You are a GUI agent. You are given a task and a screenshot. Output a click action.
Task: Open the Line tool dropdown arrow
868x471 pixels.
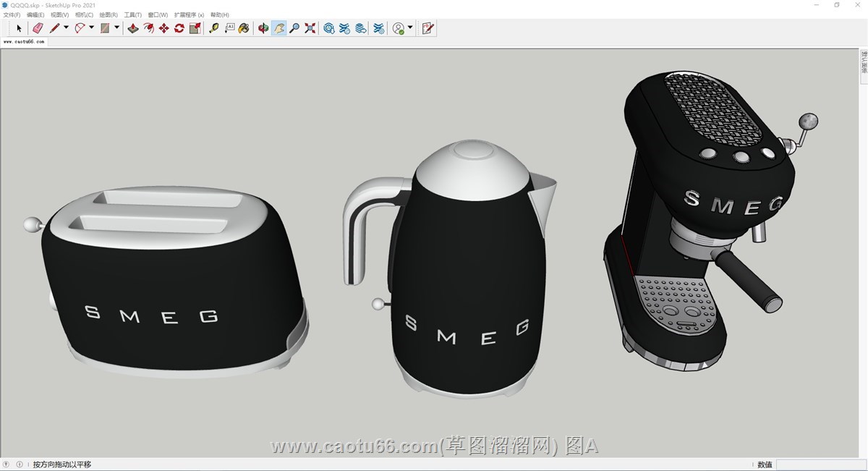(66, 28)
